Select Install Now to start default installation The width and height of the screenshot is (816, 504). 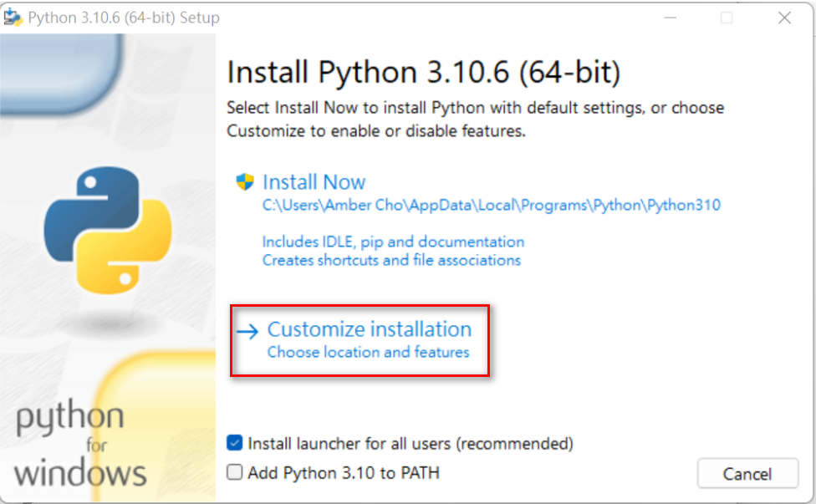click(314, 182)
